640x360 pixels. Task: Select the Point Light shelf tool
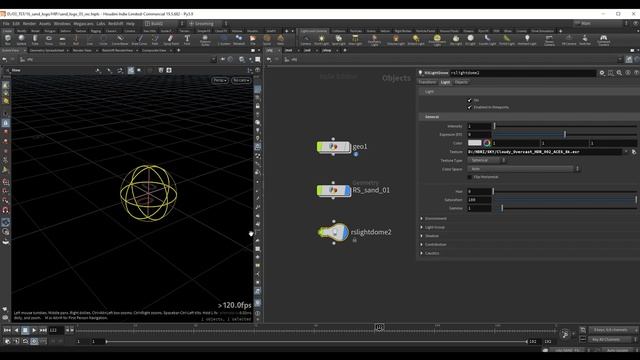click(x=321, y=40)
